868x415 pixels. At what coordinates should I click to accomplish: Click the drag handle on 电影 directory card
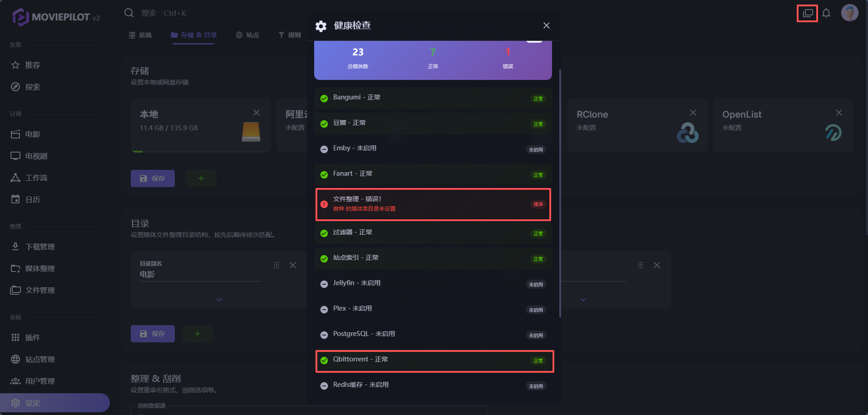(276, 265)
